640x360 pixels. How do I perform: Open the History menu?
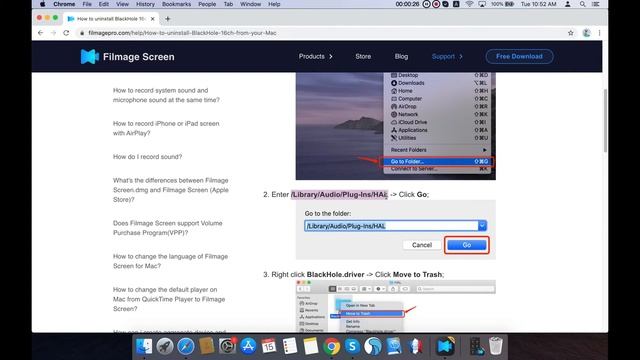[145, 4]
